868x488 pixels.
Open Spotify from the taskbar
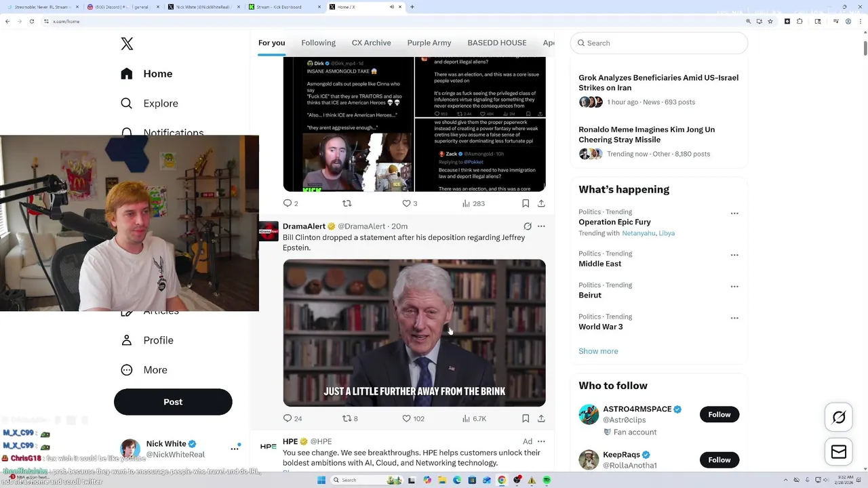pos(547,480)
